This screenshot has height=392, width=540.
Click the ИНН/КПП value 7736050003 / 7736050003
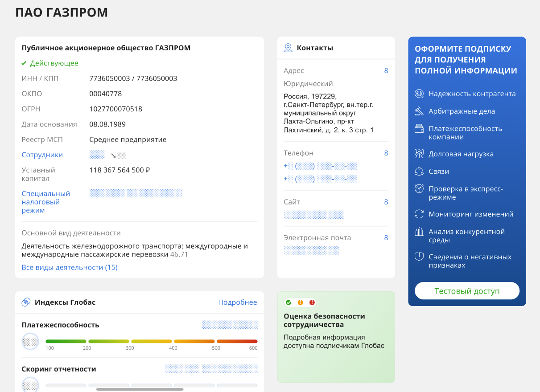point(133,79)
